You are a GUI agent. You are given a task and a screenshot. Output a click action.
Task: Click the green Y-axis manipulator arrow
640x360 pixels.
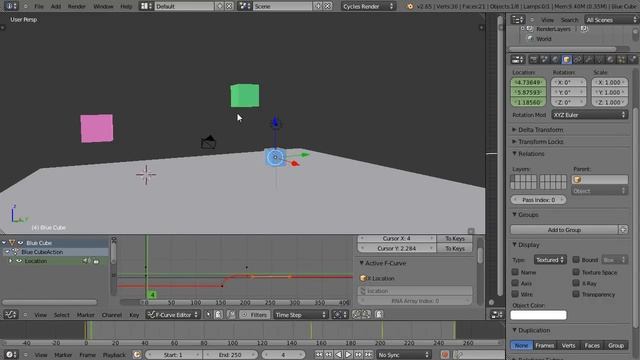click(304, 155)
